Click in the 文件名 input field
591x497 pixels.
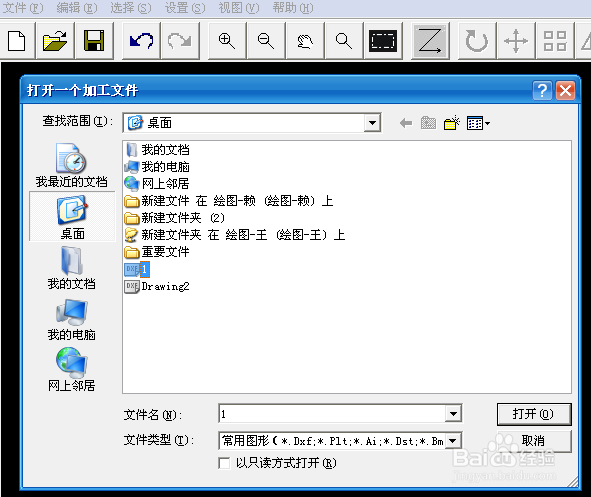pos(332,414)
